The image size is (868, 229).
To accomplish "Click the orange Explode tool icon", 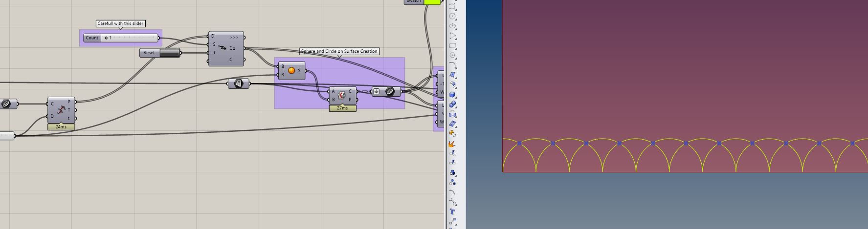I will [452, 144].
